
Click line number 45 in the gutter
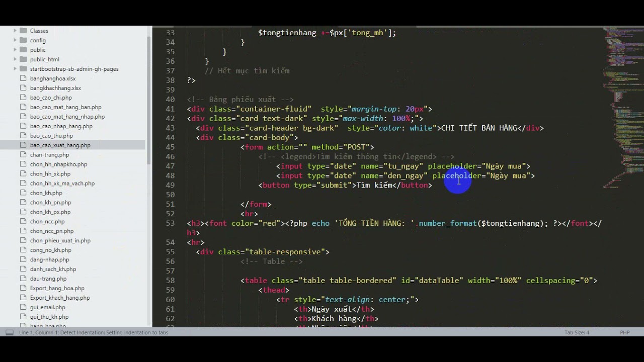tap(170, 147)
